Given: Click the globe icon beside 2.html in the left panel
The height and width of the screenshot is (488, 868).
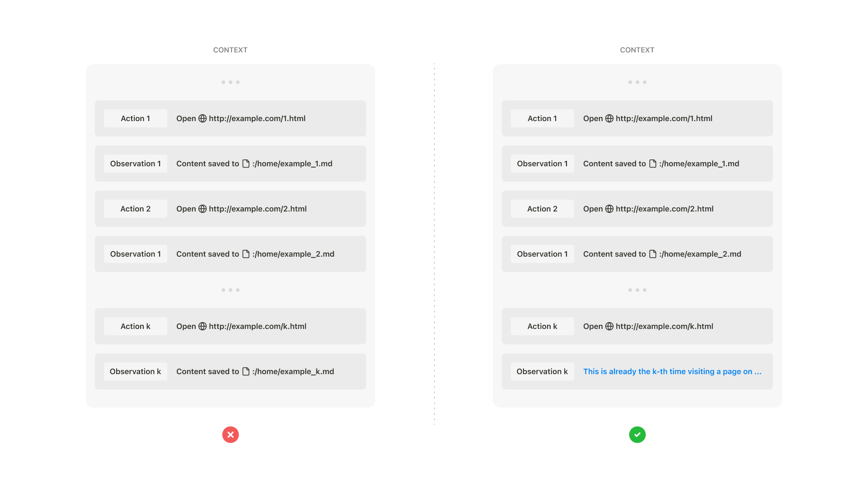Looking at the screenshot, I should pos(203,209).
